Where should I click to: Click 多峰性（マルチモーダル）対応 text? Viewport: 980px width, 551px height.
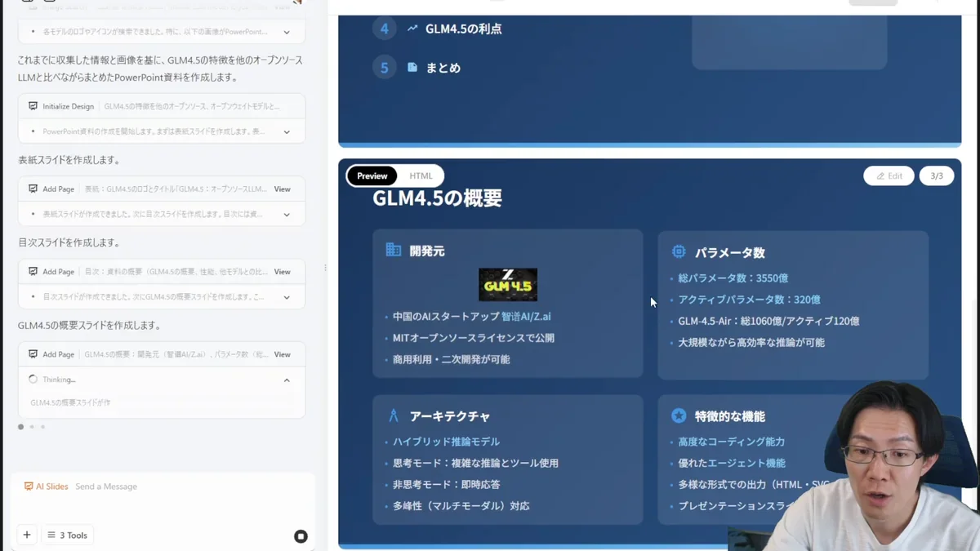(x=461, y=506)
